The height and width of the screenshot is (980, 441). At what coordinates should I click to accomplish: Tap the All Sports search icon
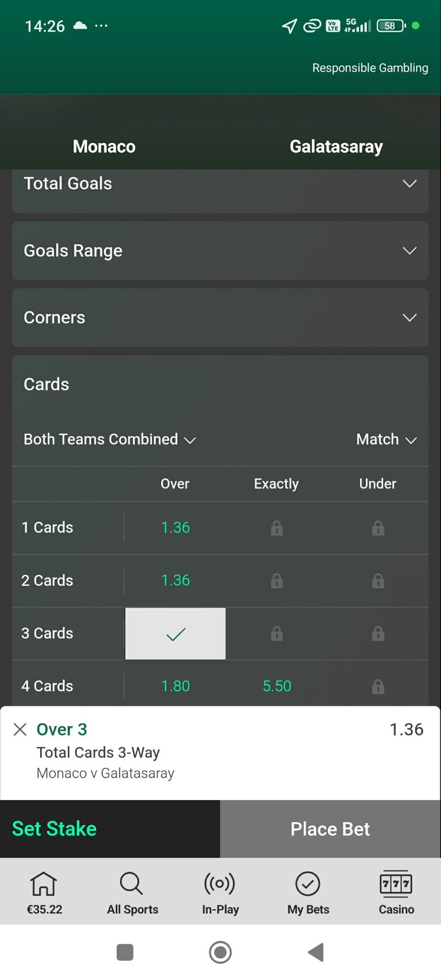tap(132, 892)
